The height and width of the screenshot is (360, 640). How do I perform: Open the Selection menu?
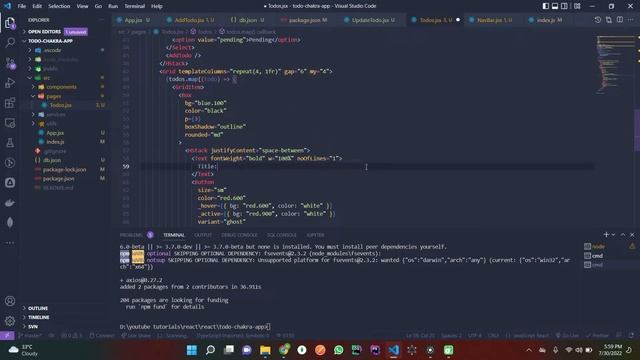tap(59, 6)
